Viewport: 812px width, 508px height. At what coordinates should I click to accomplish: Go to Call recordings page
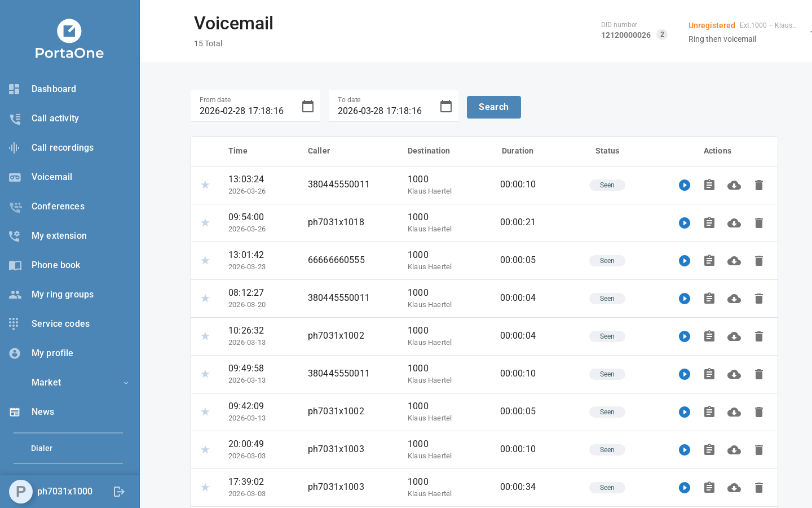tap(62, 148)
